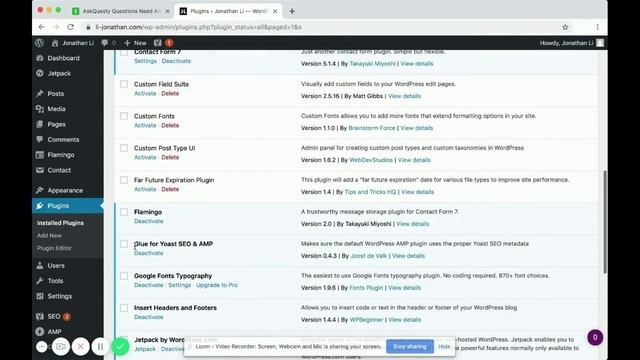
Task: Click the Loom cancel recording X button
Action: click(80, 347)
